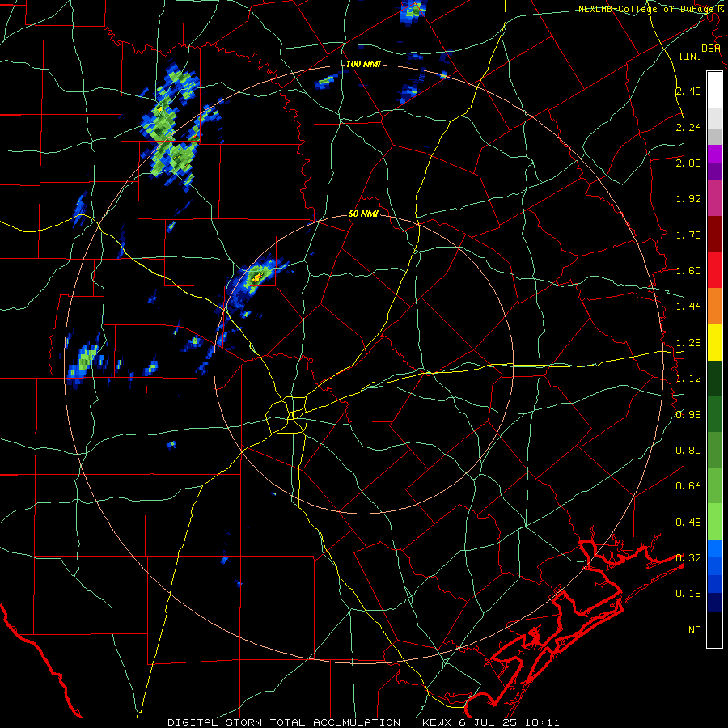The width and height of the screenshot is (728, 728).
Task: Click the 100 NMI range ring label
Action: pos(363,64)
